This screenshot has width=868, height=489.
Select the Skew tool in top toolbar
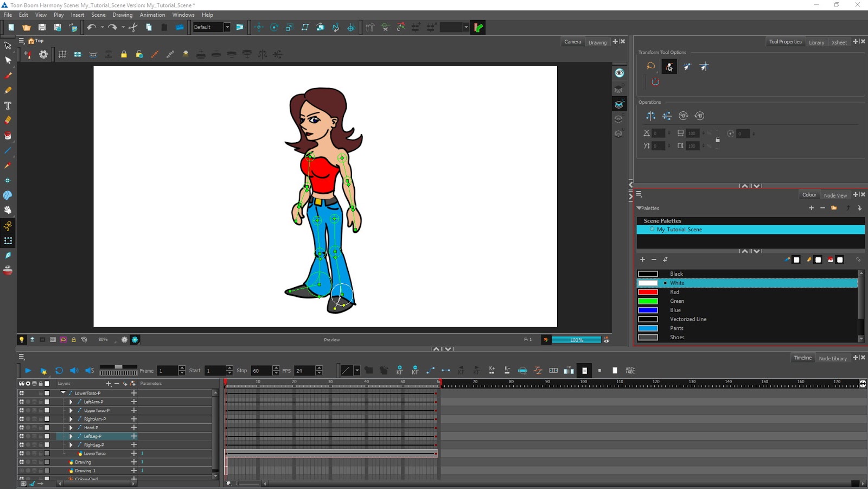[305, 27]
